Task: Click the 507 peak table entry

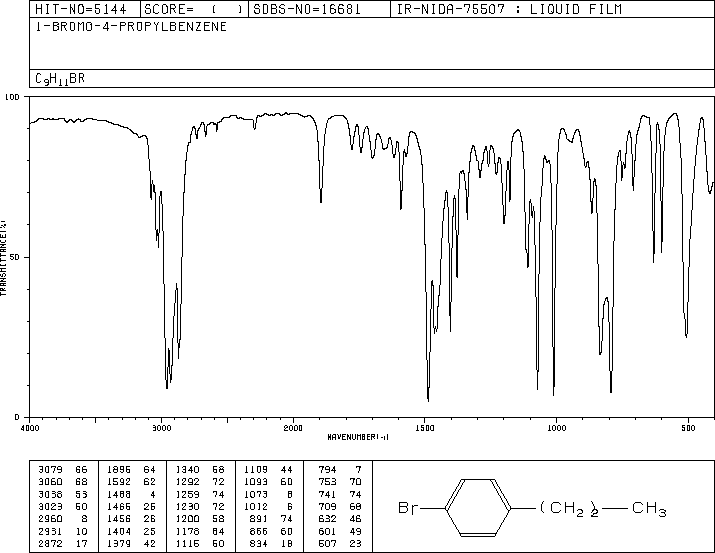Action: pos(327,543)
